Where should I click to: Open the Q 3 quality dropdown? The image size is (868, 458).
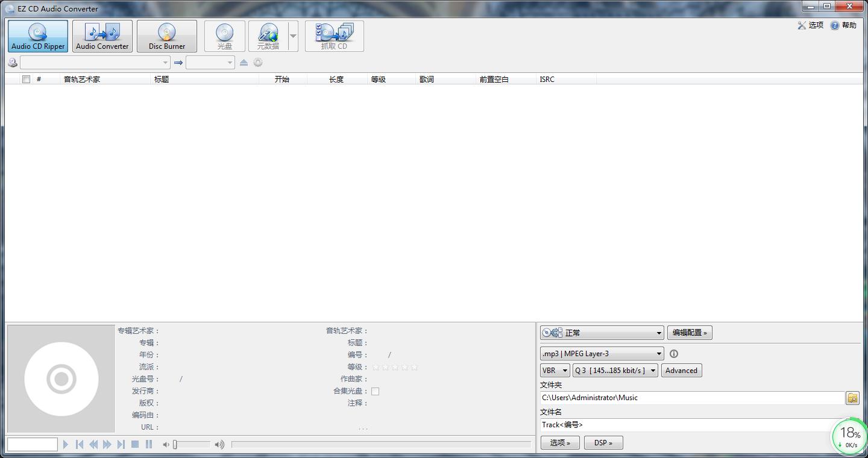click(615, 371)
